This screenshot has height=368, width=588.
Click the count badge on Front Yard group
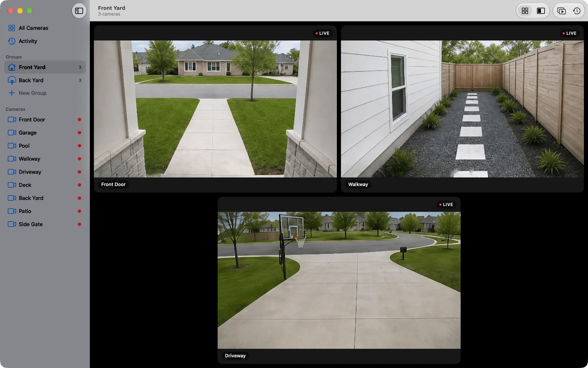point(80,67)
